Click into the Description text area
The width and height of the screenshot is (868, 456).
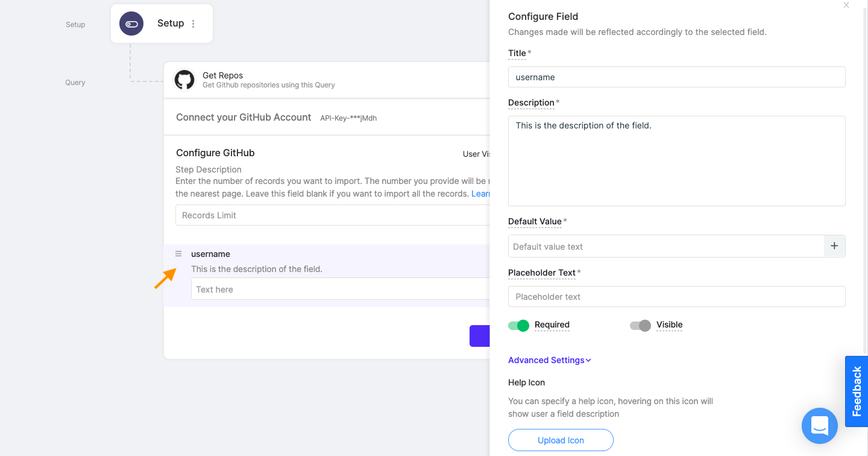[x=677, y=161]
